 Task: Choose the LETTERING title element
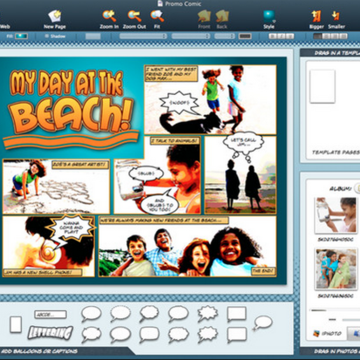point(50,332)
